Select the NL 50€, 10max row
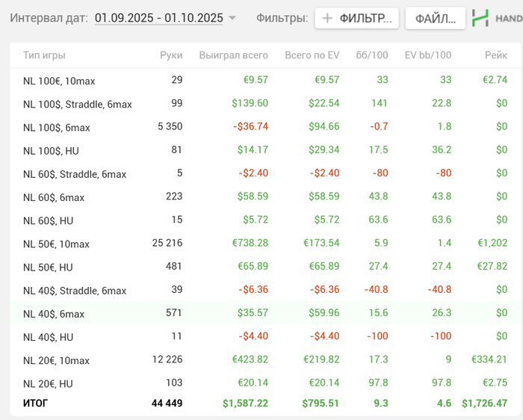Image resolution: width=523 pixels, height=420 pixels. pyautogui.click(x=56, y=244)
